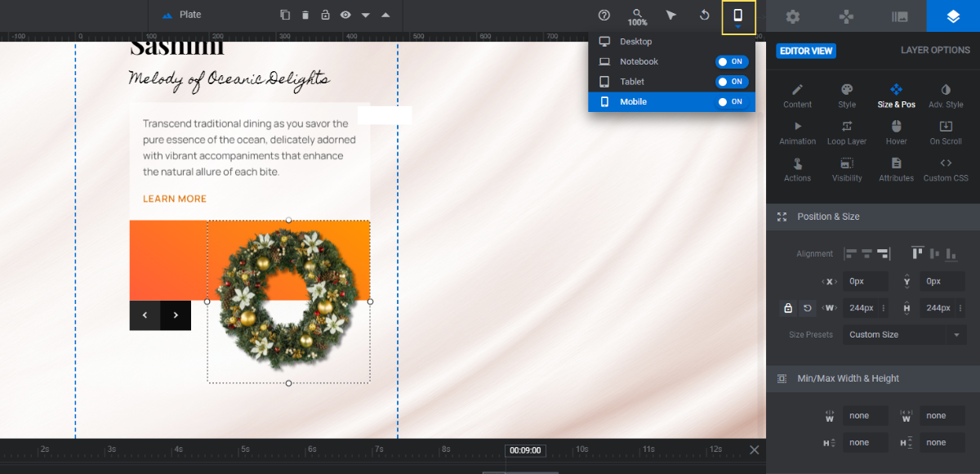Screen dimensions: 980x474
Task: Click the EDITOR VIEW button
Action: (806, 51)
